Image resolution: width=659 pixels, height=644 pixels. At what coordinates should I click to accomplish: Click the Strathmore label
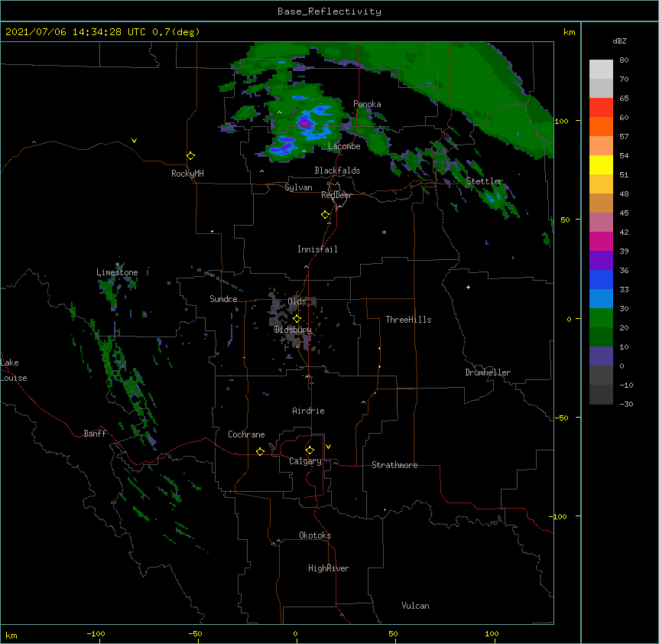click(x=394, y=465)
